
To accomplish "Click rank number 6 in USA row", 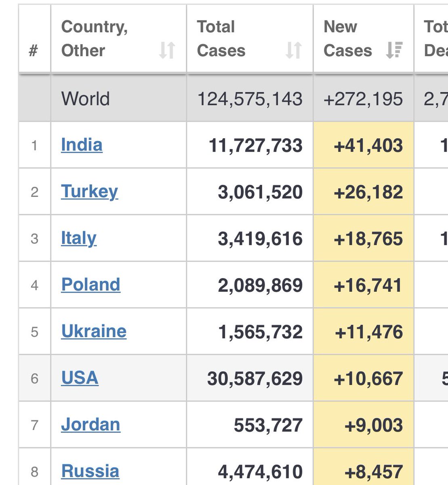I will click(34, 379).
